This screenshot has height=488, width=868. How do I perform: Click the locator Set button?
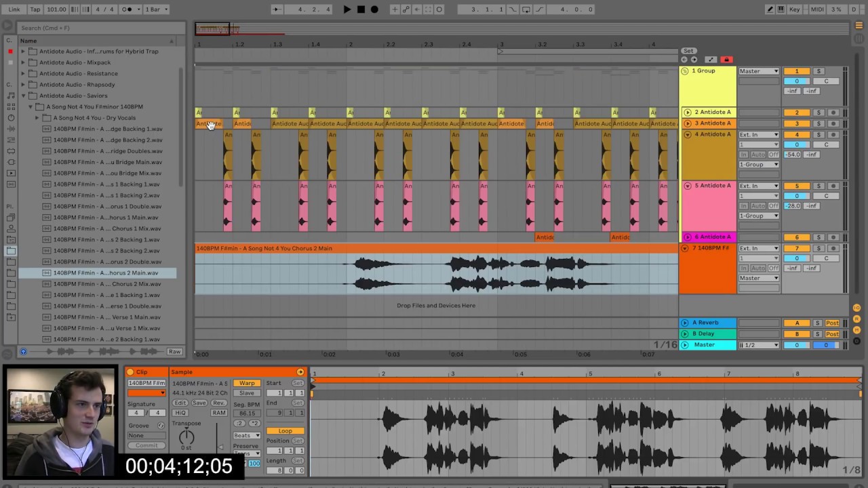click(688, 51)
